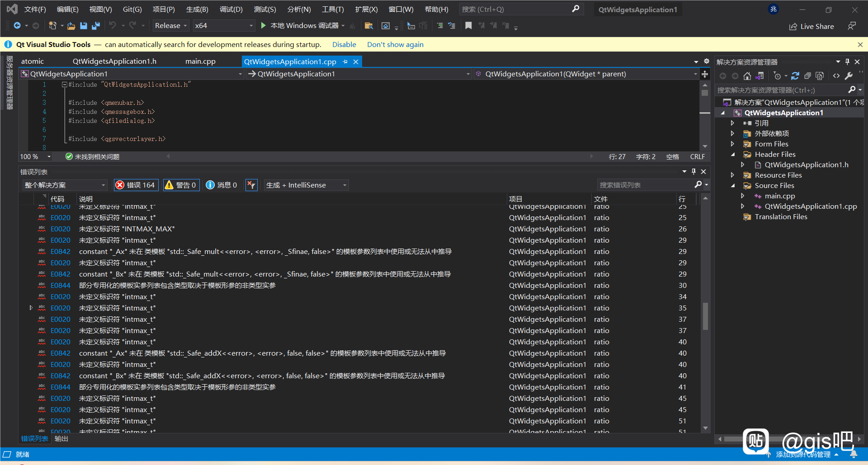Click the uncomment selected lines icon
Image resolution: width=868 pixels, height=465 pixels.
point(452,26)
